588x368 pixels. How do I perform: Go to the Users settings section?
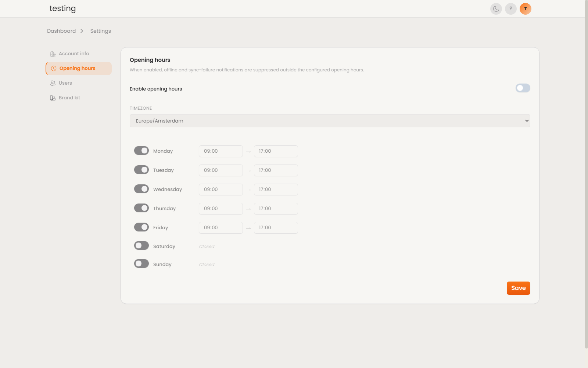pos(79,83)
